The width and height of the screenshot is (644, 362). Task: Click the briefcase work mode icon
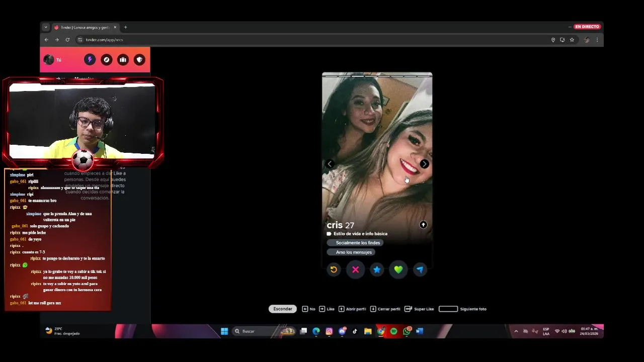click(x=123, y=60)
